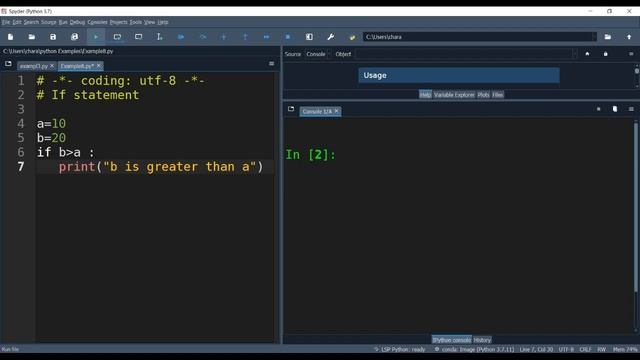The image size is (640, 360).
Task: Close the Console 1/A tab
Action: point(336,111)
